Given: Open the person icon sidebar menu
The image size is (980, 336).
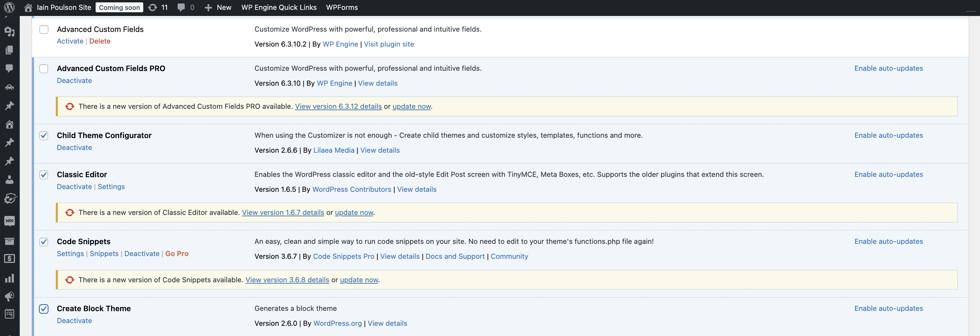Looking at the screenshot, I should 10,180.
